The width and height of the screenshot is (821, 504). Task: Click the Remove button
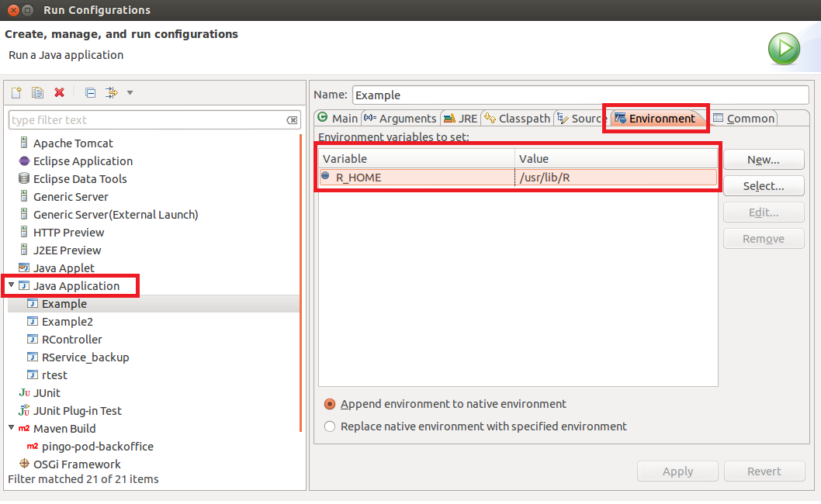764,239
